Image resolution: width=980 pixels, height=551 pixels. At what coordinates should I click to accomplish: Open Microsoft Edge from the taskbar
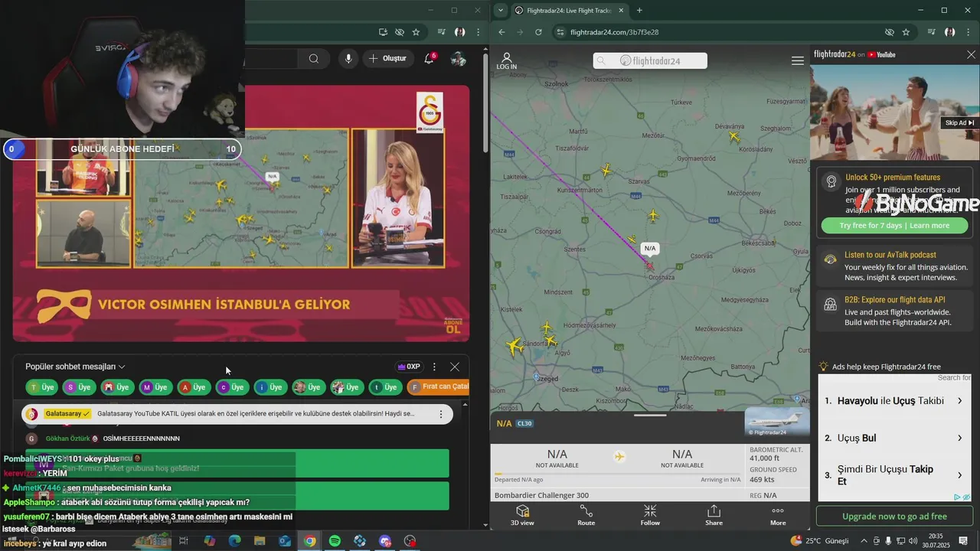tap(234, 541)
